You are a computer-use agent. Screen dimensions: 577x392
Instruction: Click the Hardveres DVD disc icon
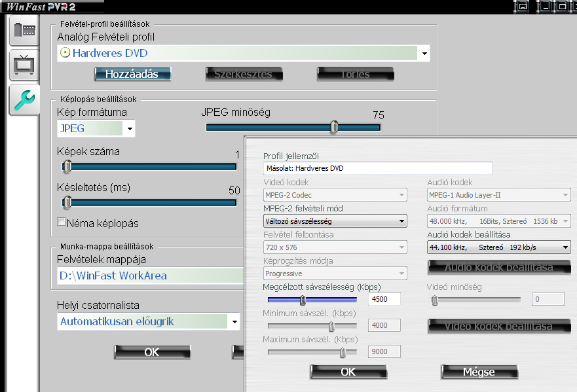point(65,53)
